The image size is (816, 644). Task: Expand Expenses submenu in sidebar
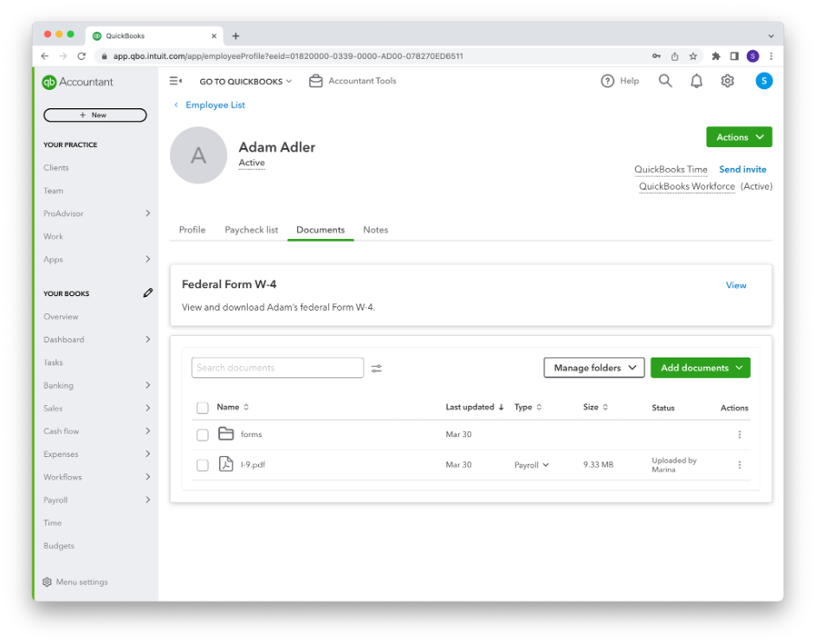point(148,454)
